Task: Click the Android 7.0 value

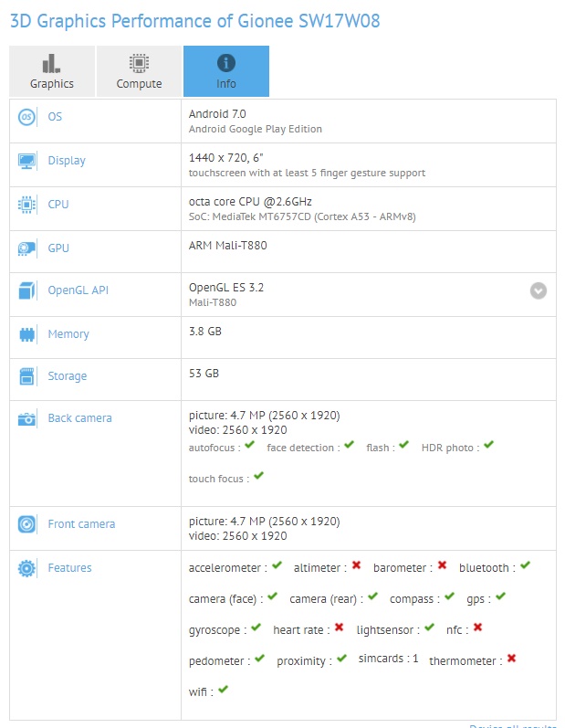Action: [x=217, y=114]
